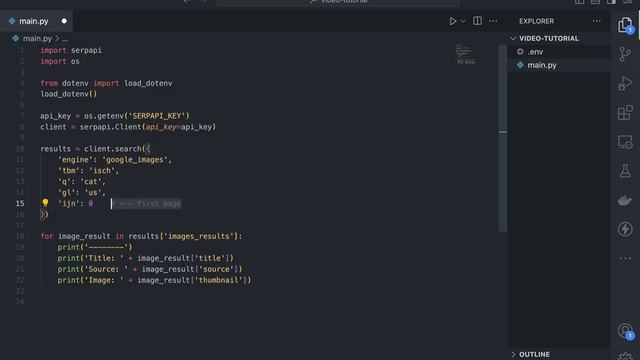Click the print 'Title: ' line
The height and width of the screenshot is (360, 640).
click(145, 258)
